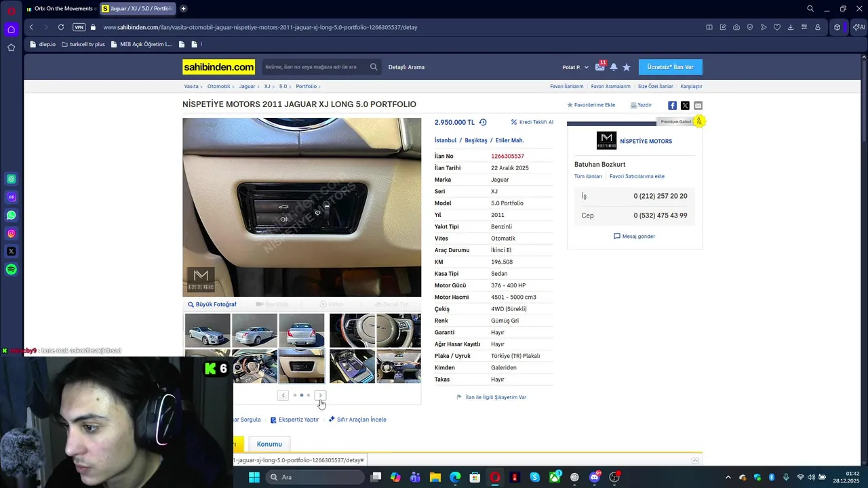Viewport: 868px width, 488px height.
Task: Click in the site search input field
Action: (x=315, y=67)
